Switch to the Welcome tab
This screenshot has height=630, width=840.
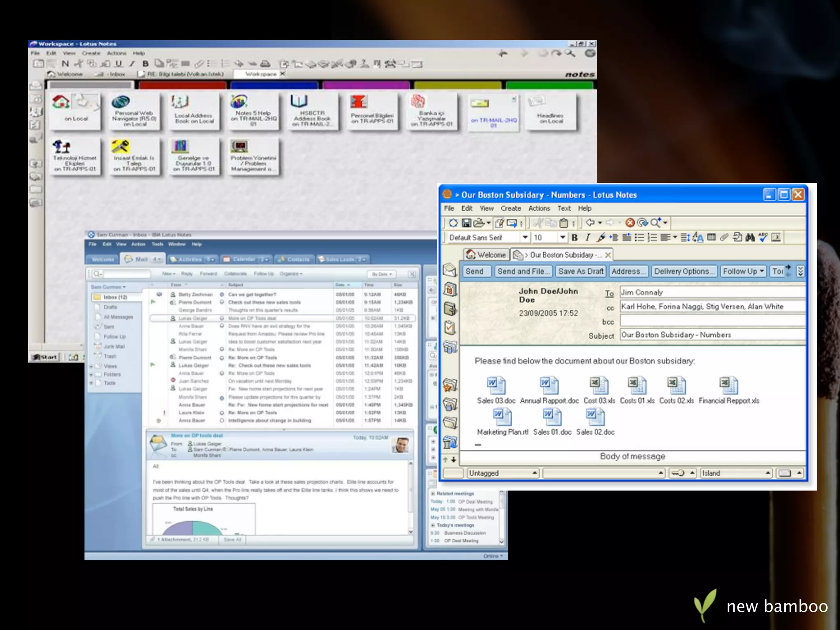tap(486, 255)
